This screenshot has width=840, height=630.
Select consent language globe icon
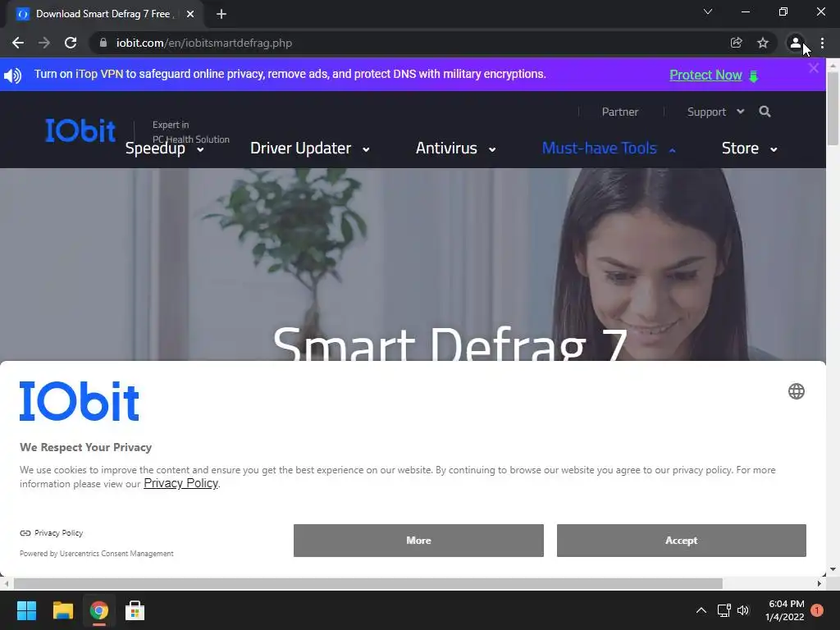click(796, 391)
